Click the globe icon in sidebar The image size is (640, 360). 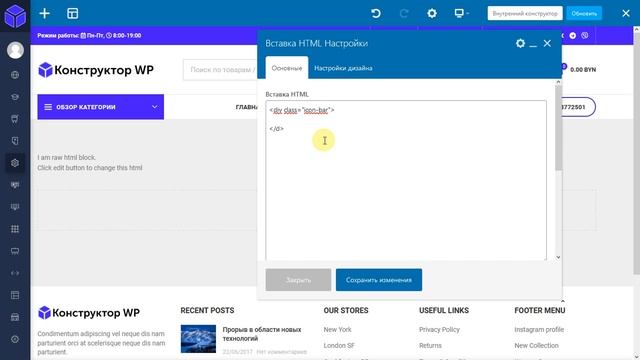(x=15, y=75)
